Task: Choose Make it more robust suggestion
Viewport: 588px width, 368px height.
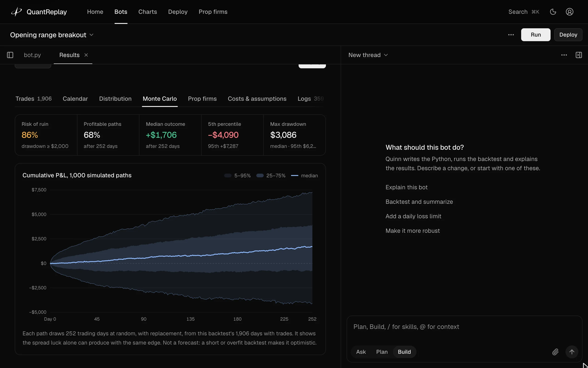Action: 413,231
